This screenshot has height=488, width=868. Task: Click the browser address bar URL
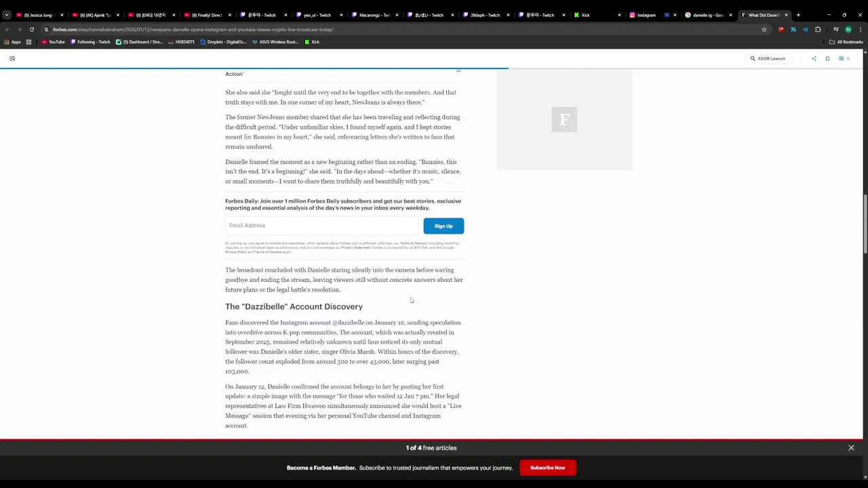(193, 29)
